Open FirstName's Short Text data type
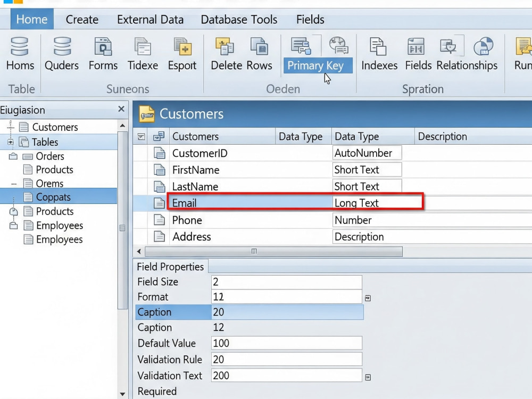Screen dimensions: 532x399 click(x=367, y=170)
